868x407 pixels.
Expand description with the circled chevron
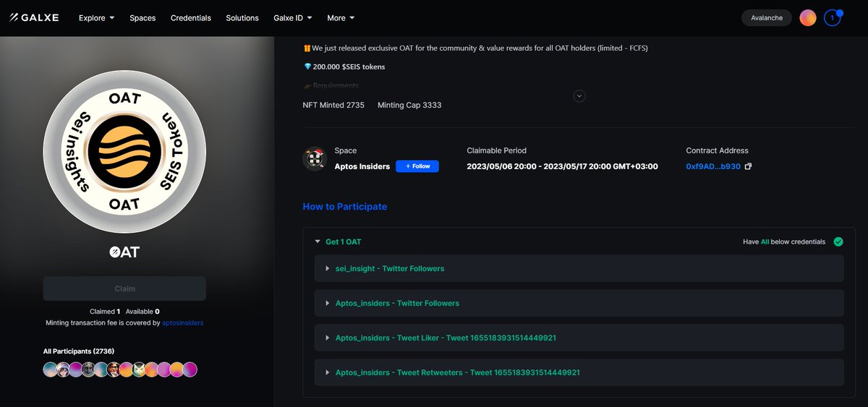click(x=579, y=95)
